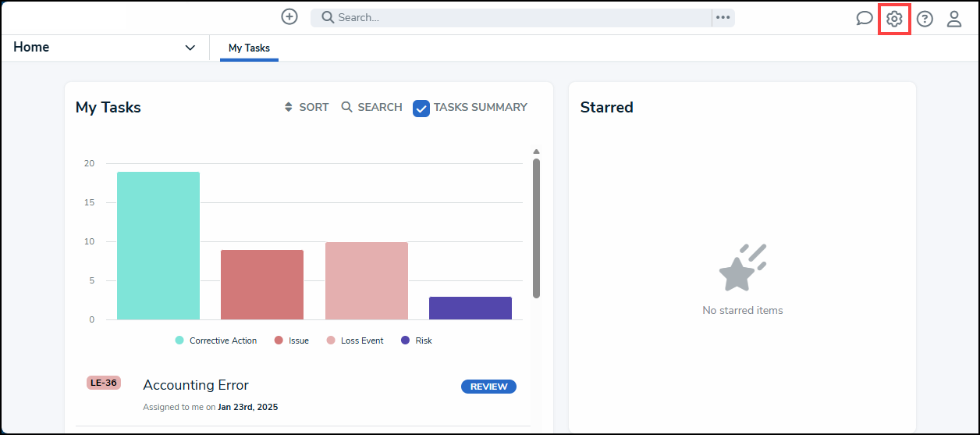Click the SORT button

307,107
